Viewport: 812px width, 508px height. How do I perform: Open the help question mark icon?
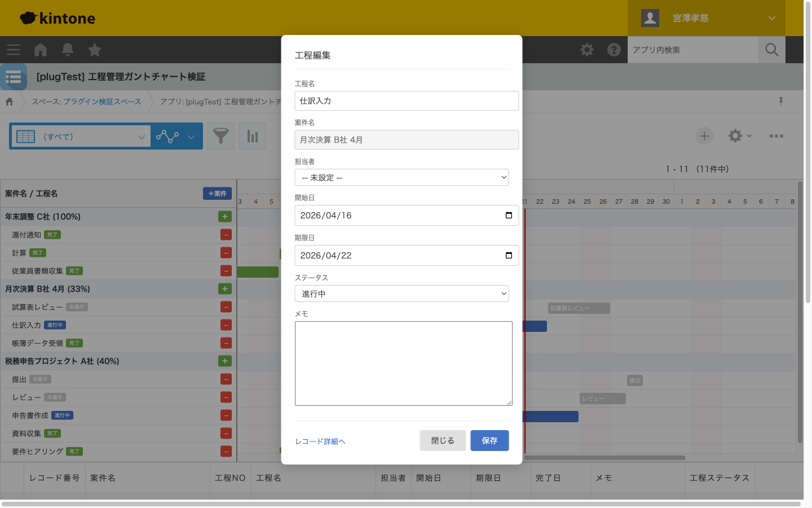pos(614,50)
